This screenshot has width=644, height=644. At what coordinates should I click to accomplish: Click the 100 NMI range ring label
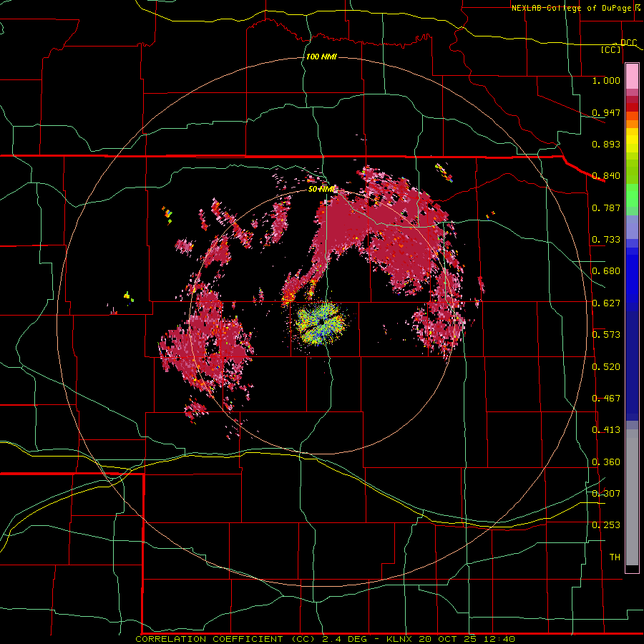coord(321,57)
